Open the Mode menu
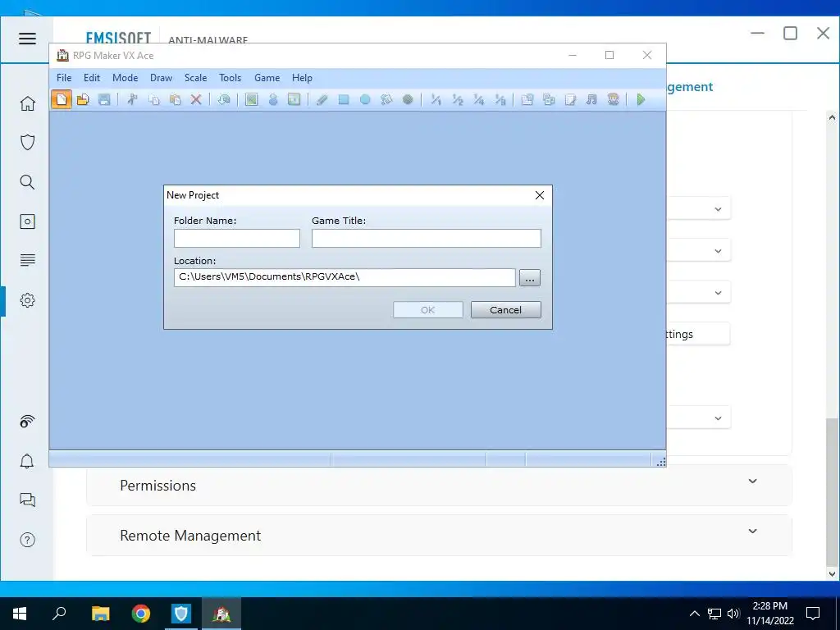The height and width of the screenshot is (630, 840). click(x=125, y=78)
